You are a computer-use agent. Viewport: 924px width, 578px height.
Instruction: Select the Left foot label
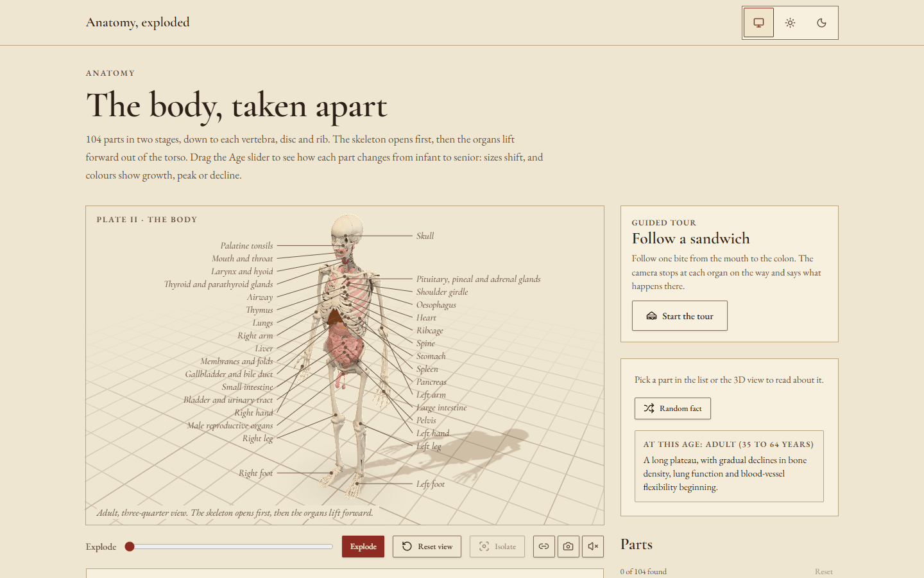[431, 484]
